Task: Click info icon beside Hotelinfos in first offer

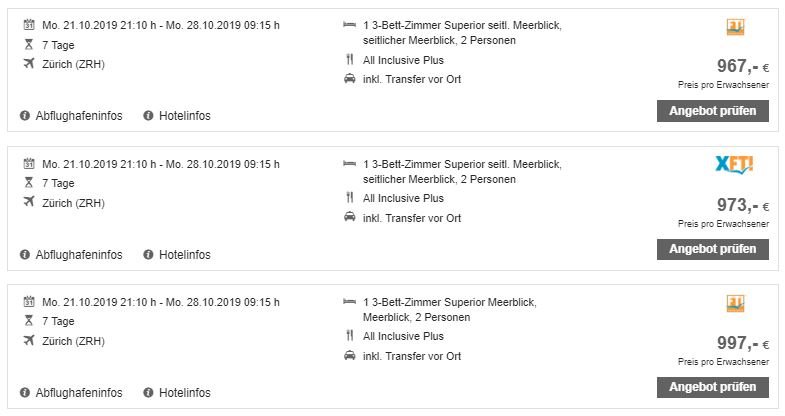Action: (148, 116)
